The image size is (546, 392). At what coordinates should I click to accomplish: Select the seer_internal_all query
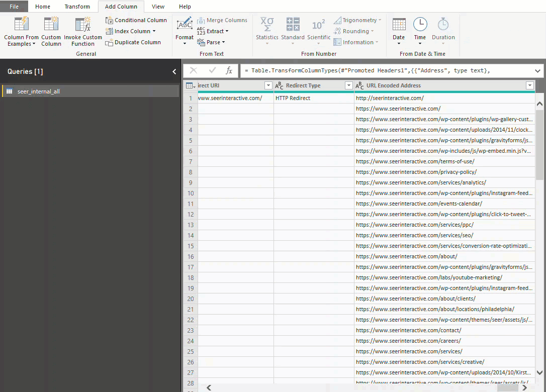(x=39, y=91)
